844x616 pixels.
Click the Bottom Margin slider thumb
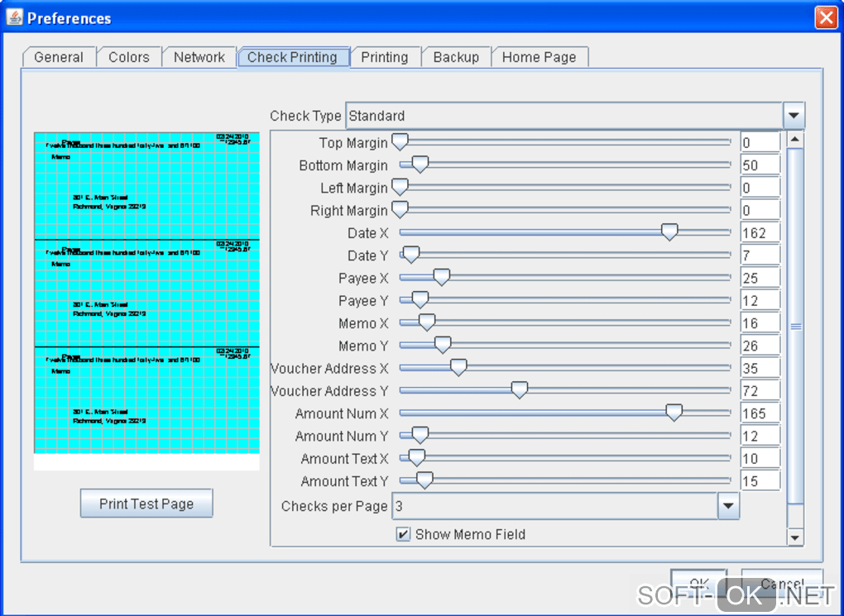420,164
